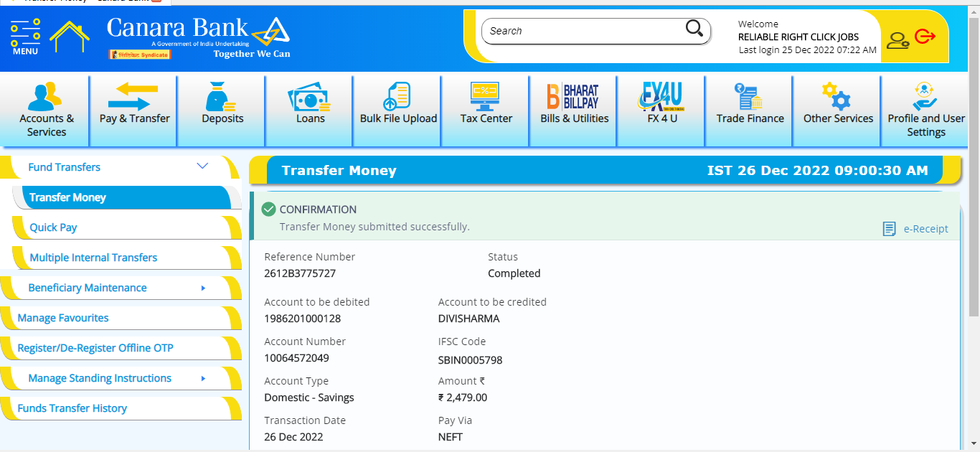
Task: Open Accounts & Services
Action: [x=47, y=110]
